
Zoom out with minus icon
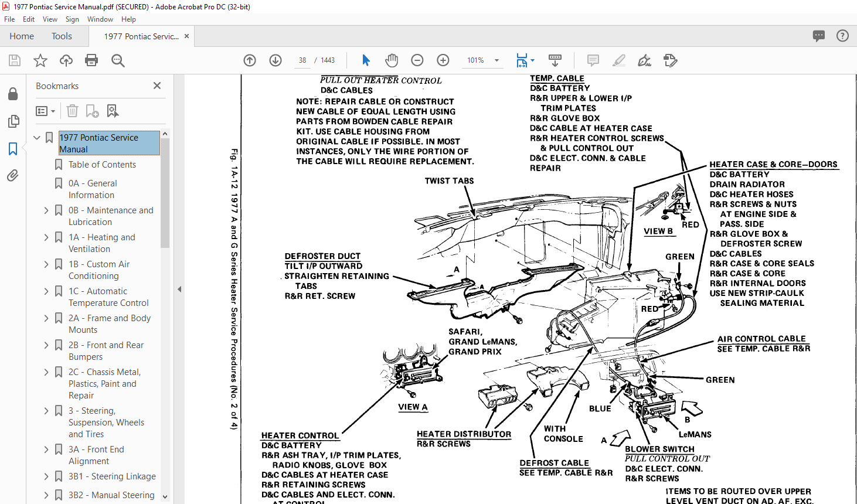417,60
